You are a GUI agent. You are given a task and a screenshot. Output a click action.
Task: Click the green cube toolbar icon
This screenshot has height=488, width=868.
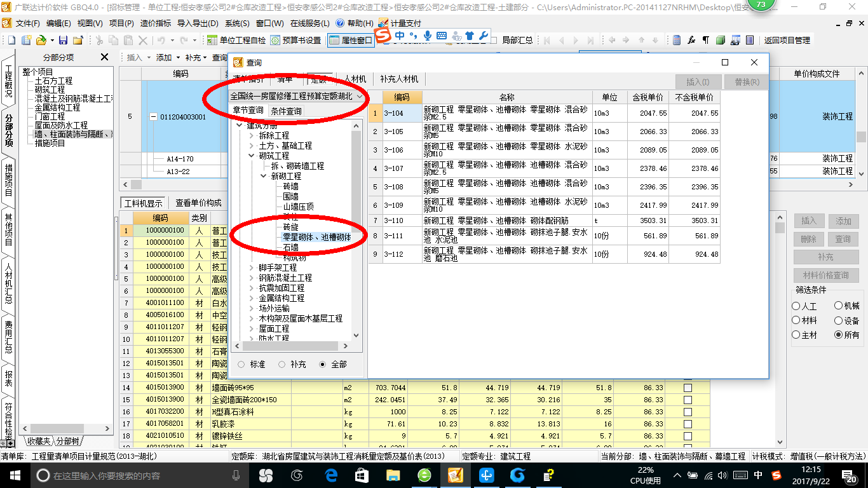point(721,40)
